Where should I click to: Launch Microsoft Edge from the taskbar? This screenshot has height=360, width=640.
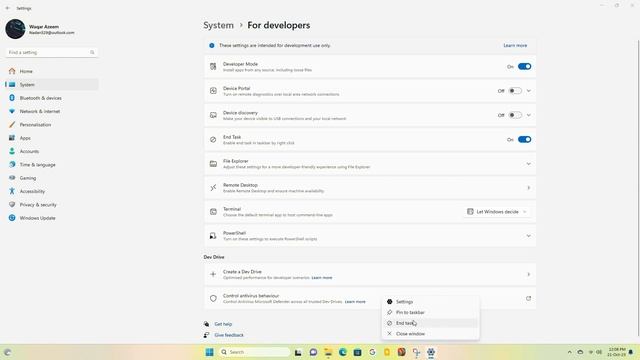click(x=342, y=352)
